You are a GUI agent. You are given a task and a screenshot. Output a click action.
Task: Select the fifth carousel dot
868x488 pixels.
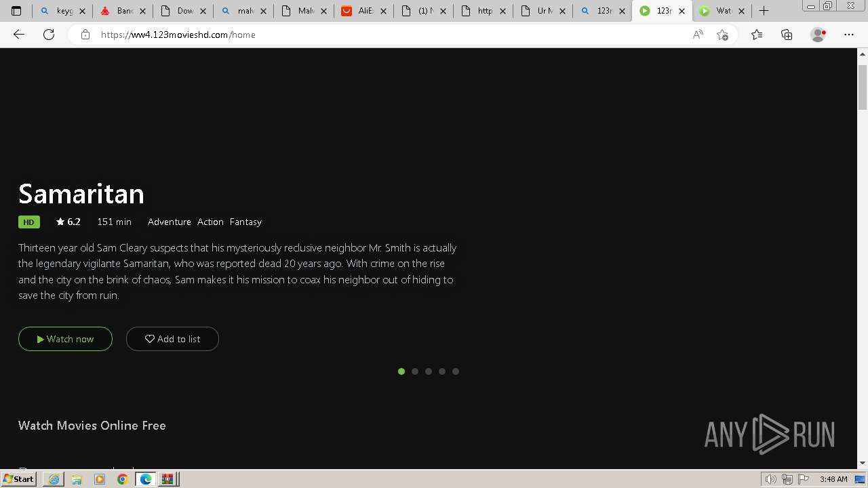456,371
